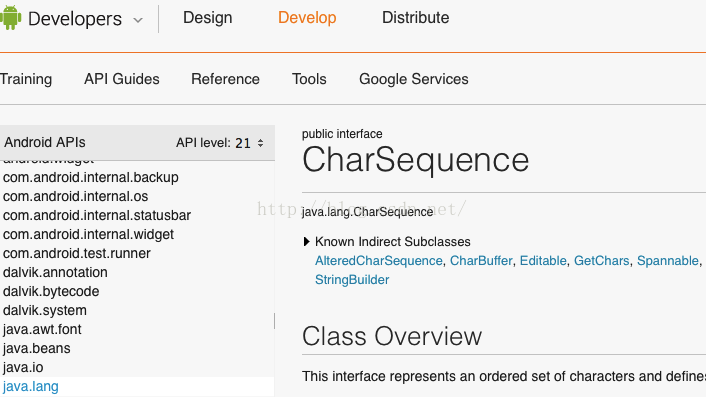Open the CharBuffer class link
Viewport: 706px width, 397px height.
coord(481,261)
